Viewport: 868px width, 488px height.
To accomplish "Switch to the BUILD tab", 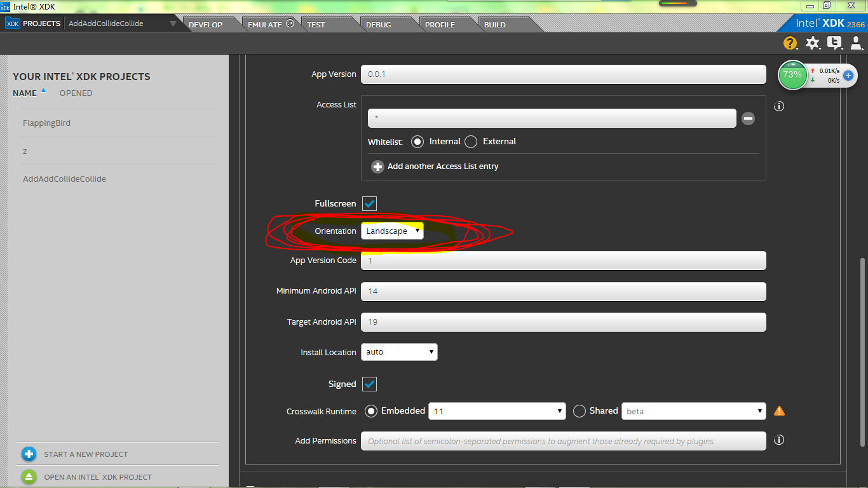I will 495,25.
